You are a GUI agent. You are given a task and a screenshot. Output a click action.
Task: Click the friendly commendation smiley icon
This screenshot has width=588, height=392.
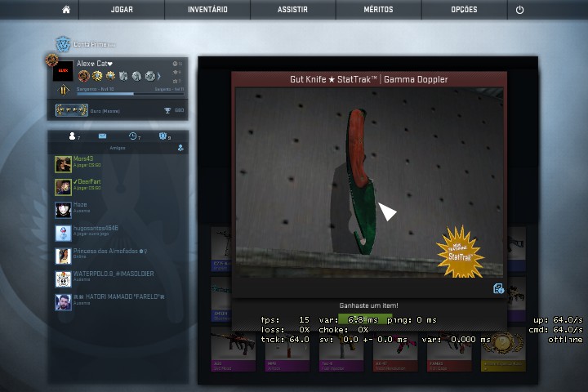click(x=175, y=64)
